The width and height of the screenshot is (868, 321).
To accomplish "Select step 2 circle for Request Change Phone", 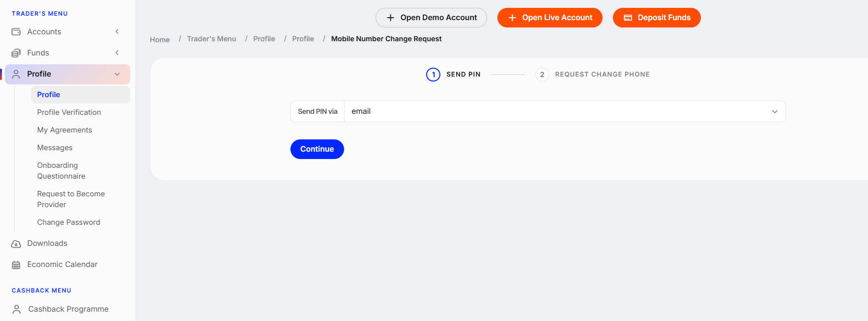I will [542, 75].
